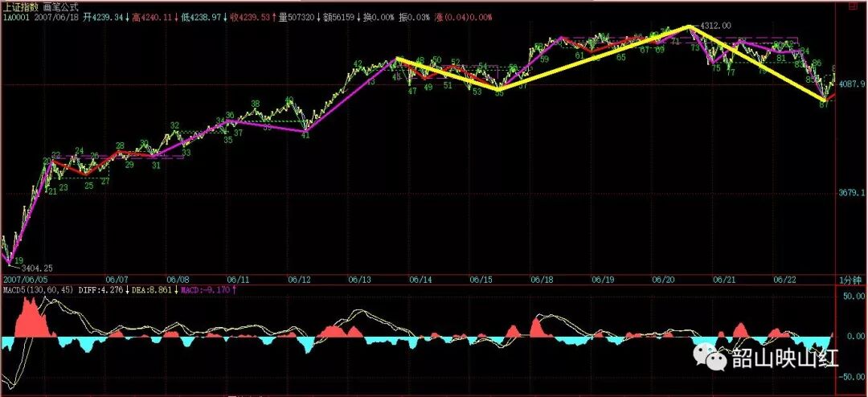Select the 06/08 date on time axis
Screen dimensions: 868x397
pos(177,280)
